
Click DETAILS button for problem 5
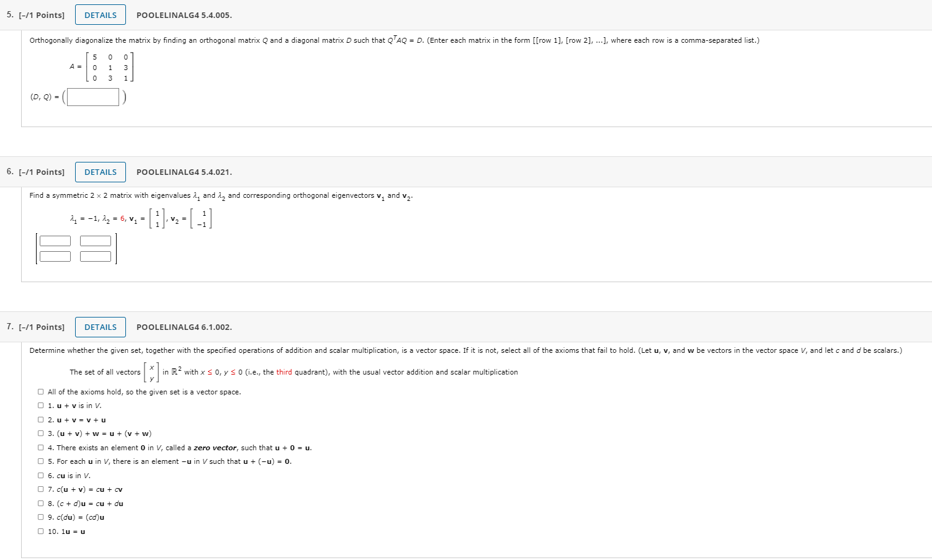pyautogui.click(x=100, y=14)
